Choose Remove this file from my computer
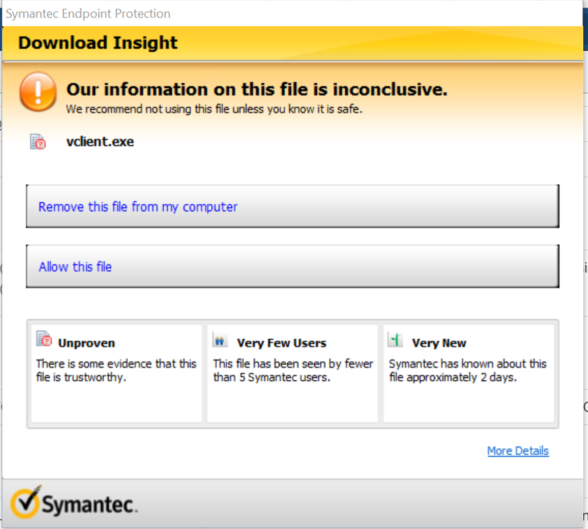 (x=292, y=206)
